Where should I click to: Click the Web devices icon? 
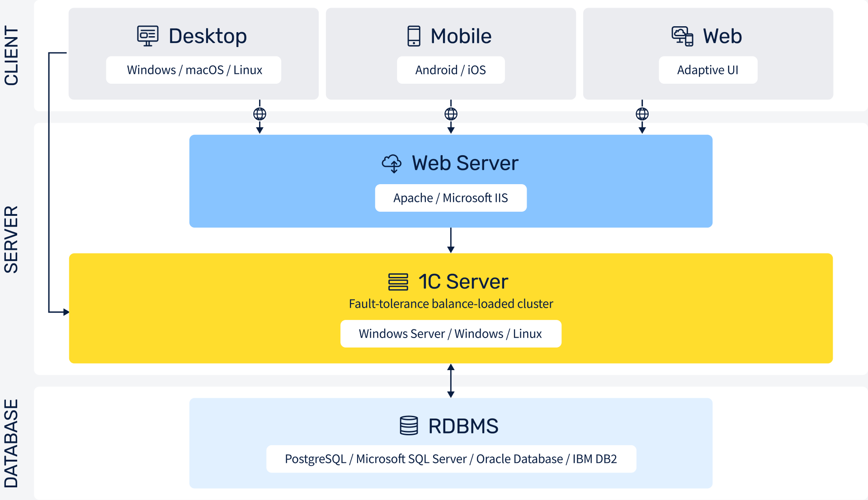point(682,36)
